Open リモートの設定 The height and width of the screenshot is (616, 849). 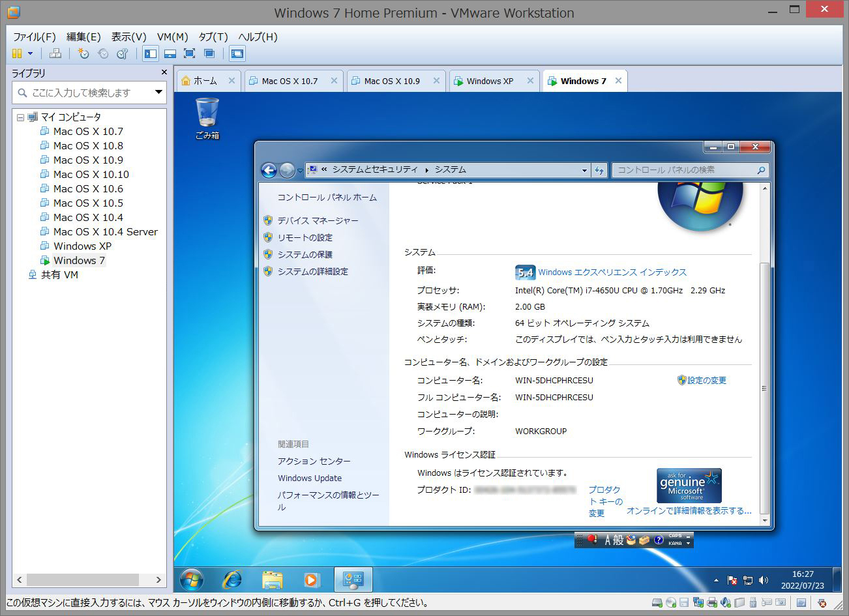tap(305, 237)
